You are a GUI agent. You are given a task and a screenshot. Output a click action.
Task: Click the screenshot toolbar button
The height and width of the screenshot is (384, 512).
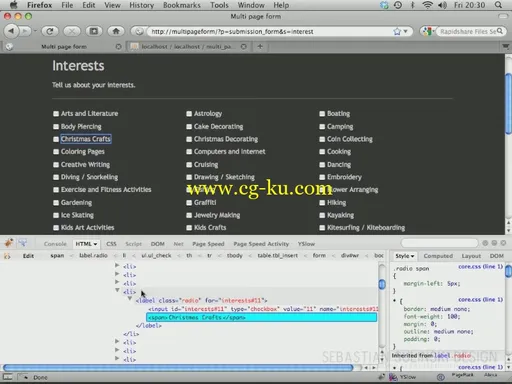coord(94,31)
